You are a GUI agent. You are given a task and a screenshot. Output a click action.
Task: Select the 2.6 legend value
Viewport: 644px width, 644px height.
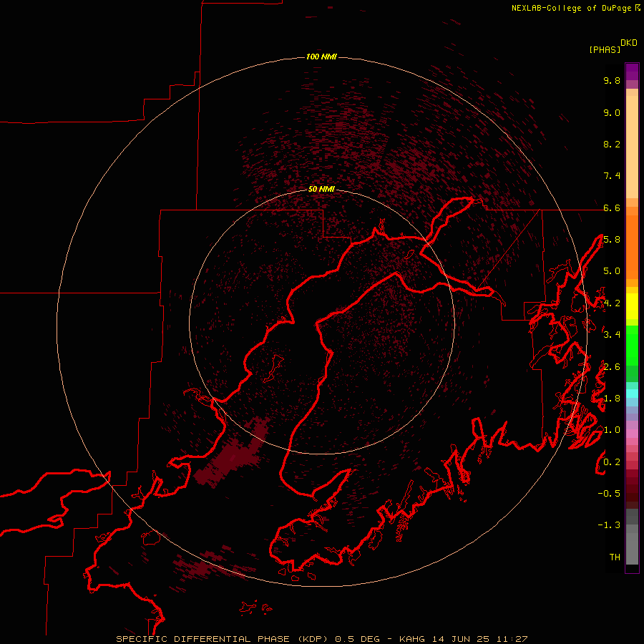(612, 367)
